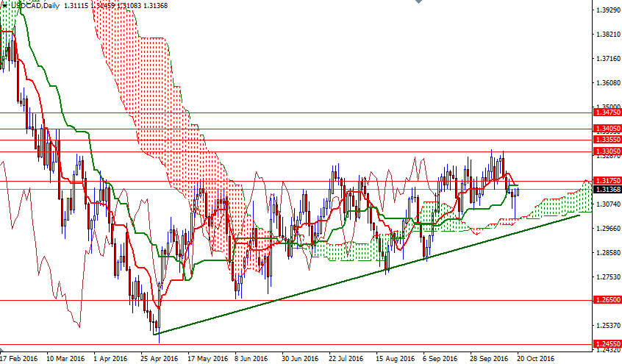Click the 15 Aug 2016 date label
622x364 pixels.
coord(395,359)
